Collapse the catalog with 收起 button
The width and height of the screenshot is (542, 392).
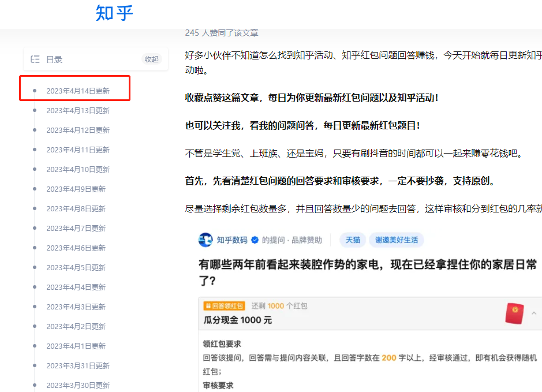[x=151, y=59]
